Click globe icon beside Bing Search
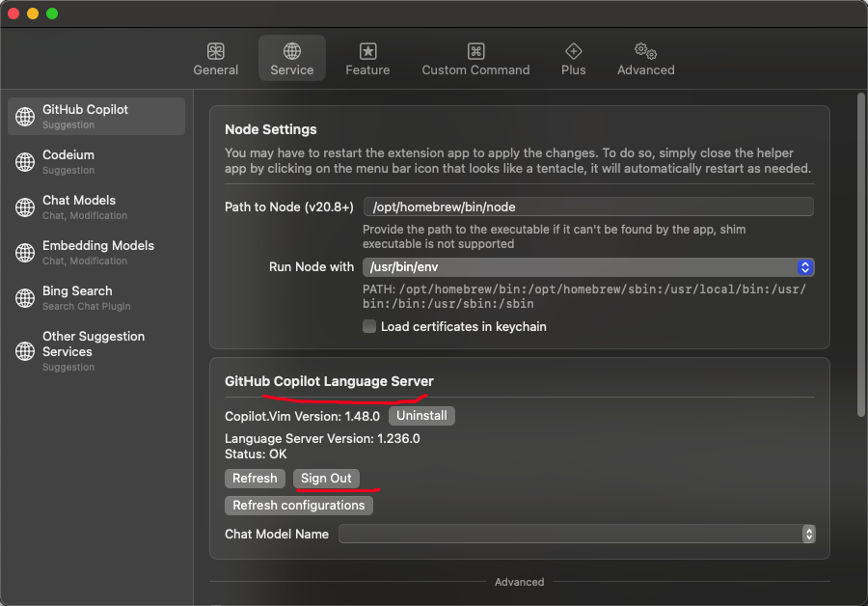 25,298
